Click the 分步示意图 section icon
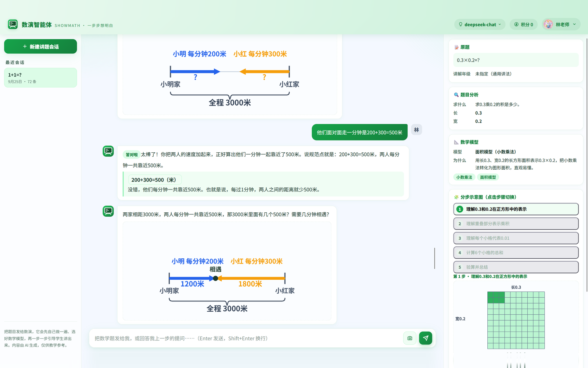The height and width of the screenshot is (368, 588). coord(456,197)
